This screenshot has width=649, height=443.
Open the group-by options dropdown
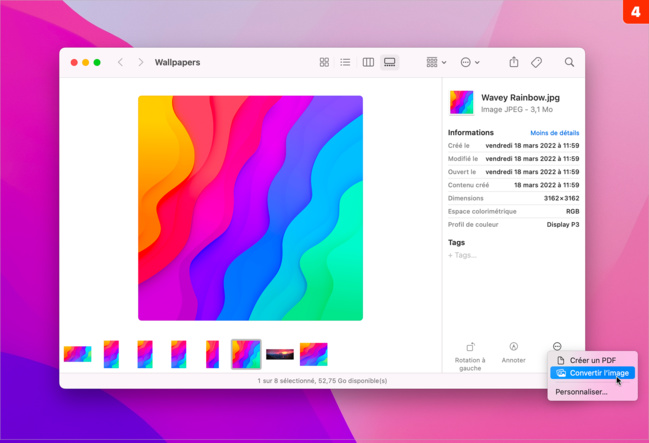(436, 62)
